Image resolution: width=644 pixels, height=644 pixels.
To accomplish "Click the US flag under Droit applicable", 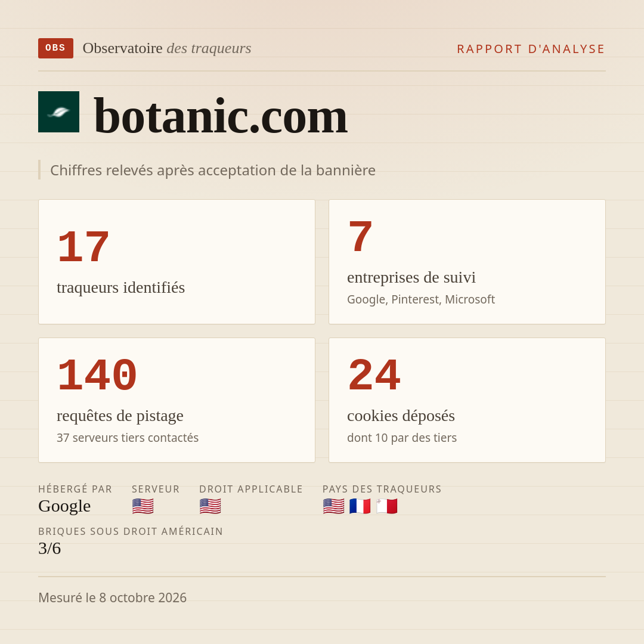I will point(210,506).
